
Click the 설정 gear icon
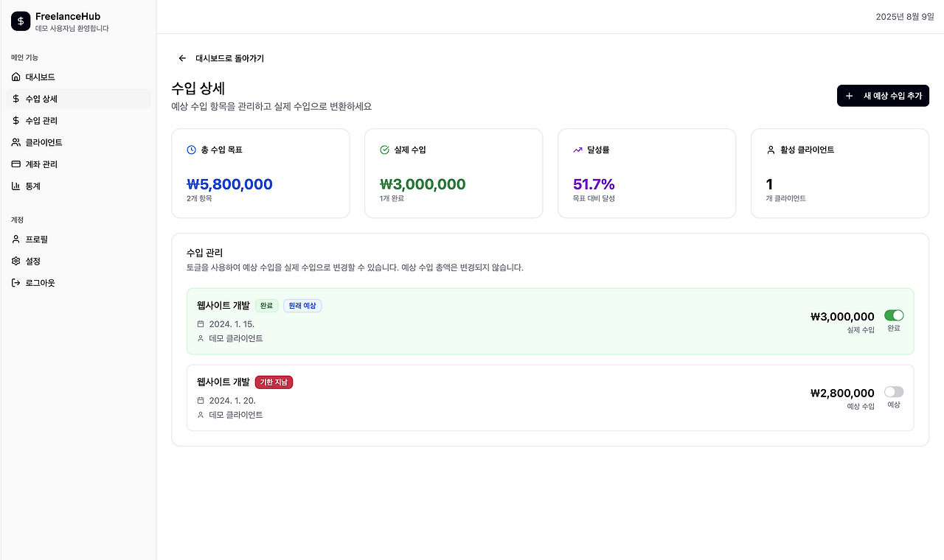tap(16, 261)
